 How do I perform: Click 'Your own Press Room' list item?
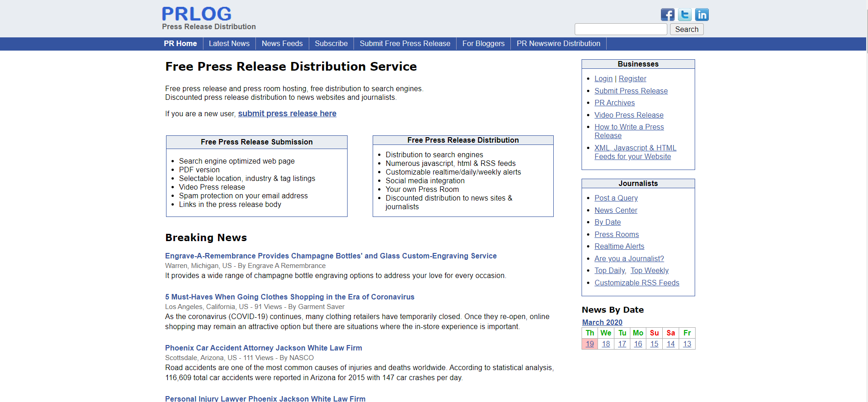pos(422,189)
